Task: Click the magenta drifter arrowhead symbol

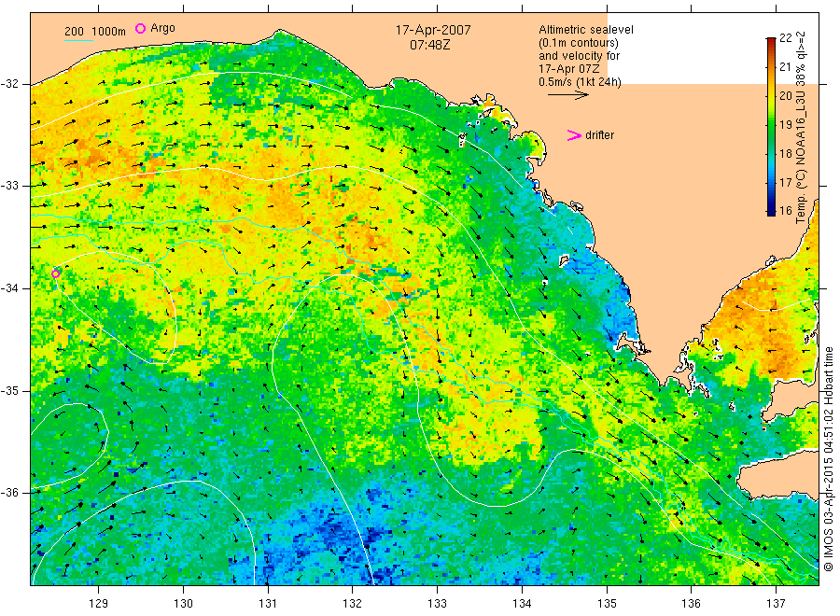Action: click(574, 135)
